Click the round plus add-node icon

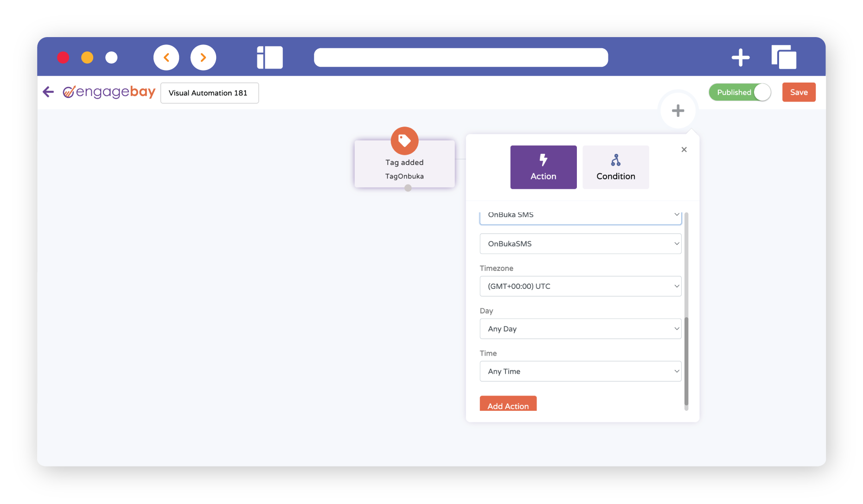click(x=678, y=111)
